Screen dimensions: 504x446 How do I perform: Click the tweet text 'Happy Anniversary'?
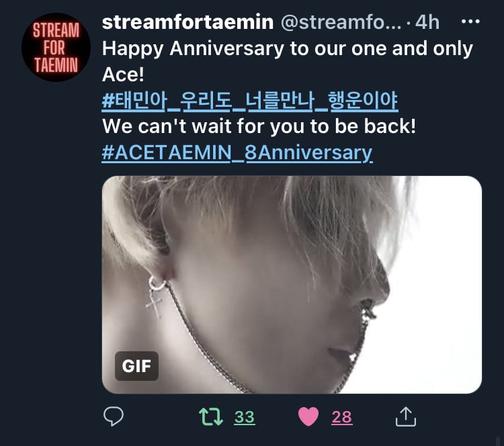[193, 49]
